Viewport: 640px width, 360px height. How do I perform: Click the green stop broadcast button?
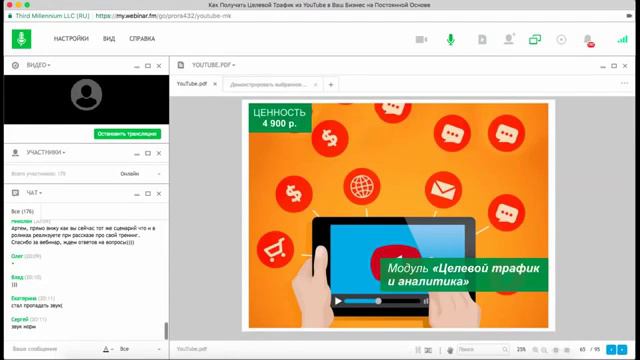[127, 134]
